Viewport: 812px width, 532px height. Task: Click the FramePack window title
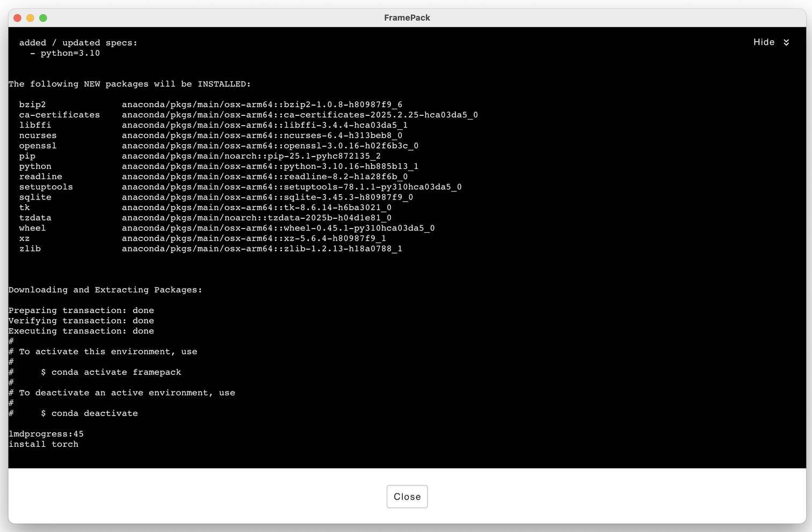pos(407,18)
